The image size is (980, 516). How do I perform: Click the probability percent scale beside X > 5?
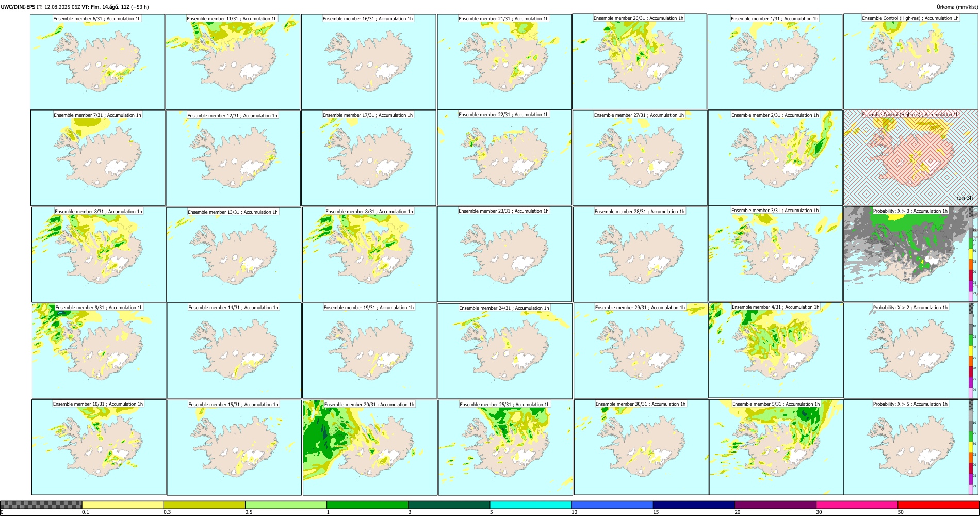(971, 447)
